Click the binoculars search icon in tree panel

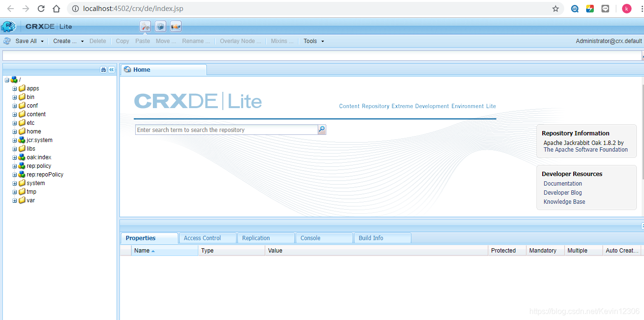coord(103,70)
